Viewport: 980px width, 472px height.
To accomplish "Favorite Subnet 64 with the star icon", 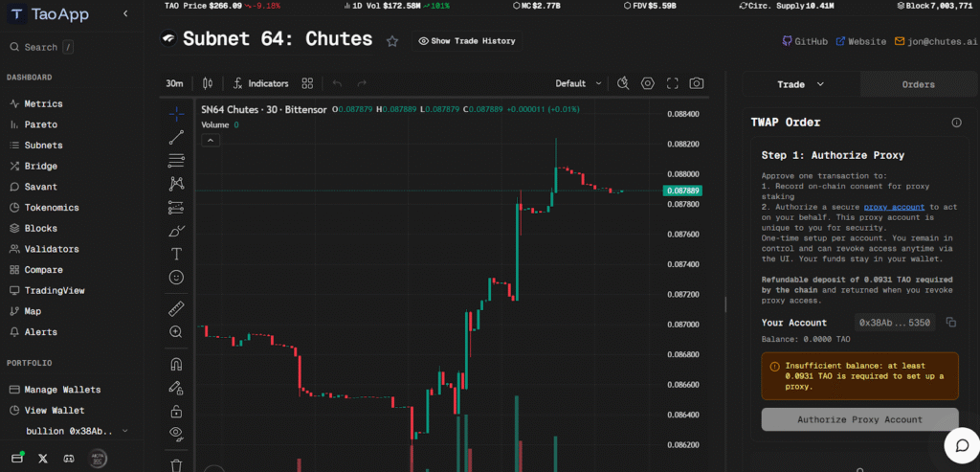I will coord(391,41).
